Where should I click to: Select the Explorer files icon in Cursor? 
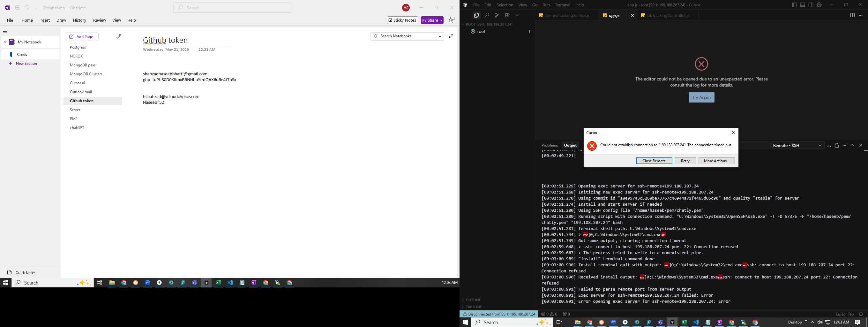[476, 15]
